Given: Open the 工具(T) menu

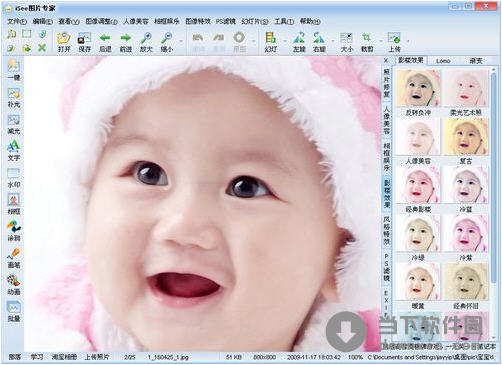Looking at the screenshot, I should [284, 21].
